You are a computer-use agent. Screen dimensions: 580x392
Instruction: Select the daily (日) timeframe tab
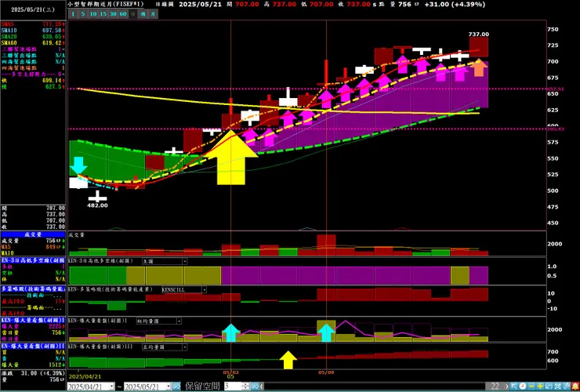pos(133,14)
